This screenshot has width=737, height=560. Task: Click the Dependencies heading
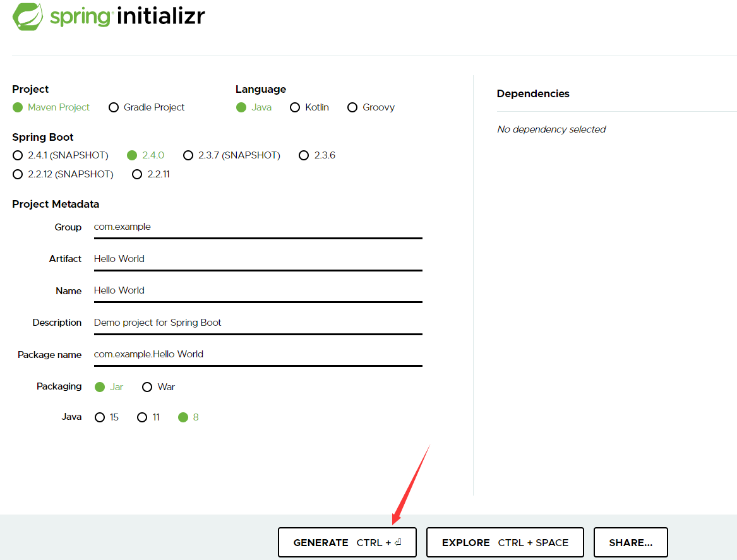pos(533,93)
